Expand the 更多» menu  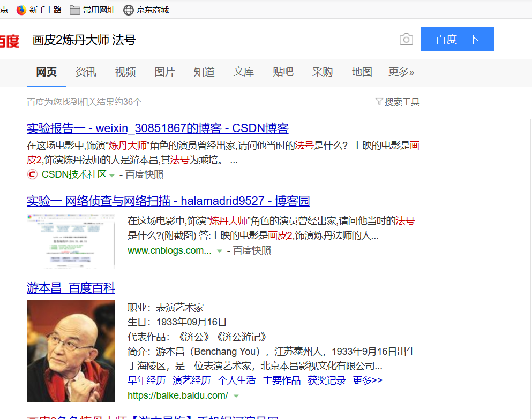pyautogui.click(x=401, y=72)
